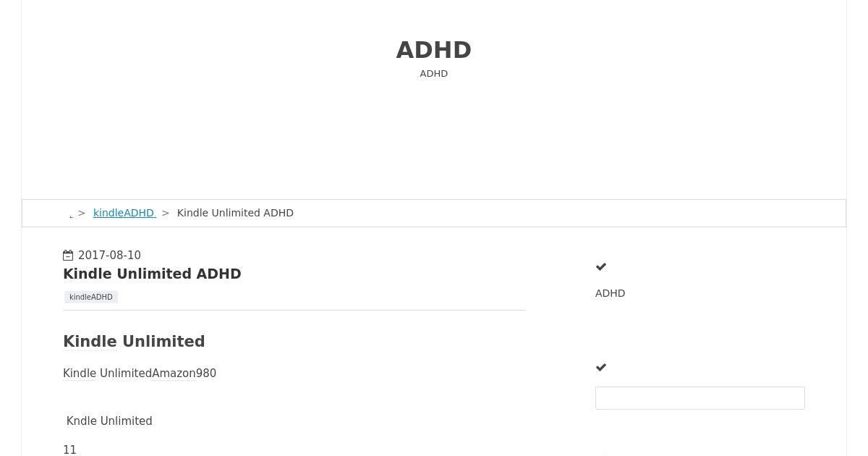Click the post date 2017-08-10
This screenshot has width=868, height=456.
coord(109,256)
